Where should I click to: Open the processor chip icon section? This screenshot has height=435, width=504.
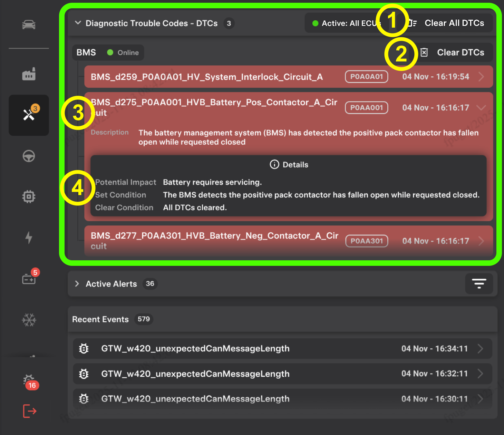pos(29,196)
